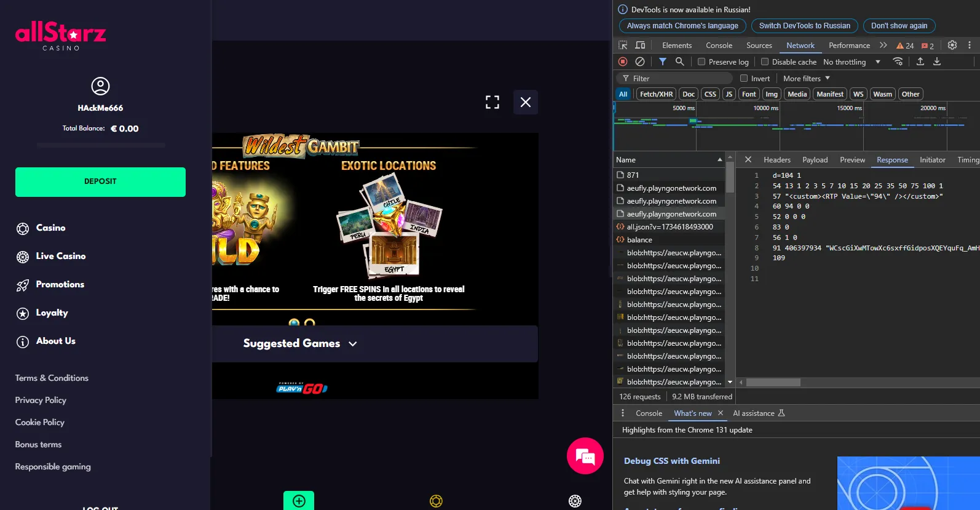The width and height of the screenshot is (980, 510).
Task: Click Always match Chrome's language
Action: (x=682, y=26)
